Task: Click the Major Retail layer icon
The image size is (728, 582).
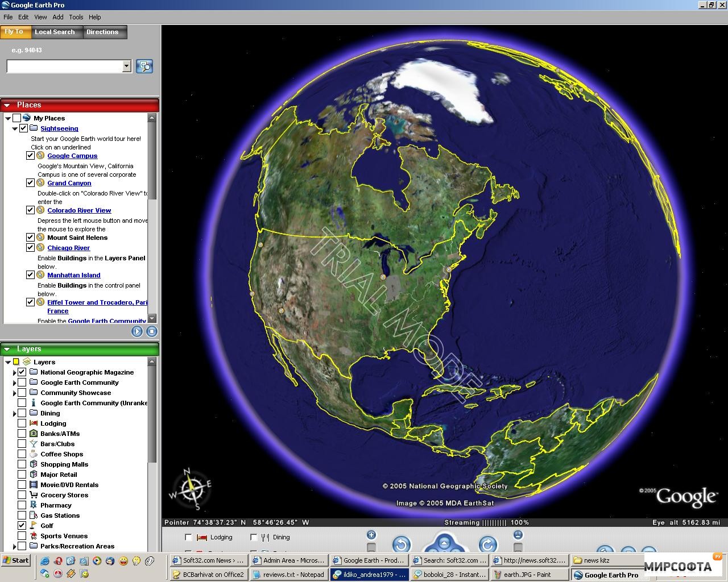Action: click(34, 475)
